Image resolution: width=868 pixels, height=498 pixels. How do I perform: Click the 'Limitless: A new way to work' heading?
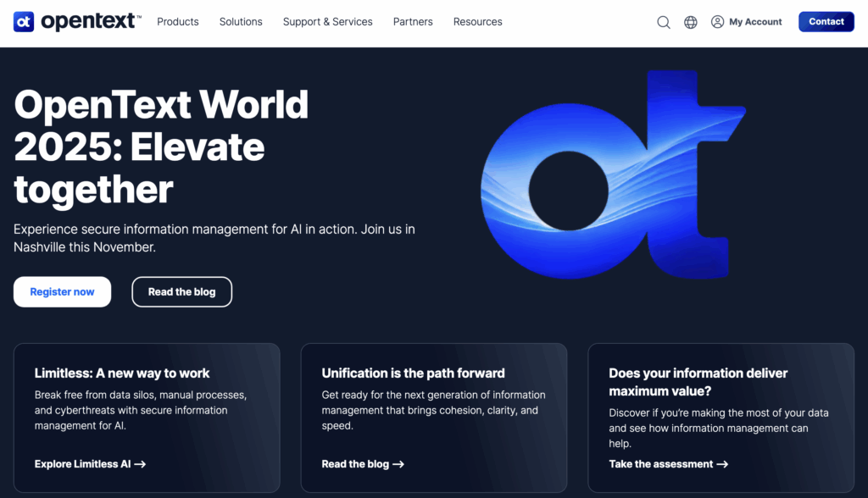(122, 373)
